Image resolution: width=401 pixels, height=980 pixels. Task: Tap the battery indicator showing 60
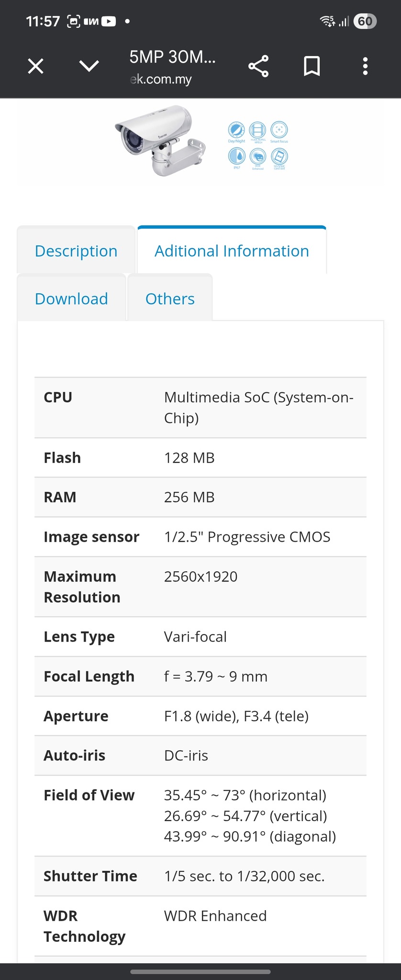(365, 21)
